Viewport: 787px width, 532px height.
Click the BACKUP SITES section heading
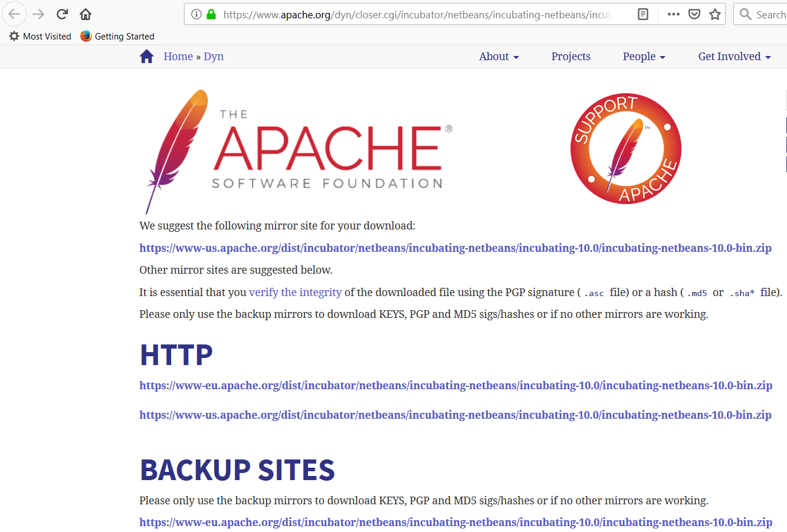tap(237, 470)
